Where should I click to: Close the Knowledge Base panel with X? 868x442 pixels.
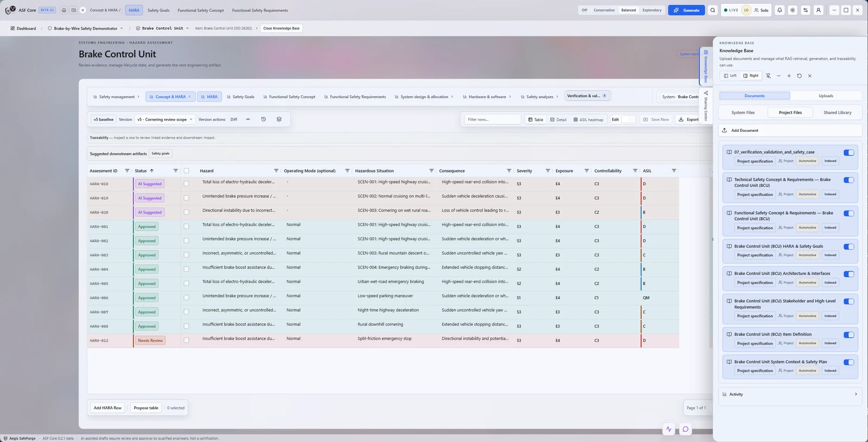(x=809, y=75)
